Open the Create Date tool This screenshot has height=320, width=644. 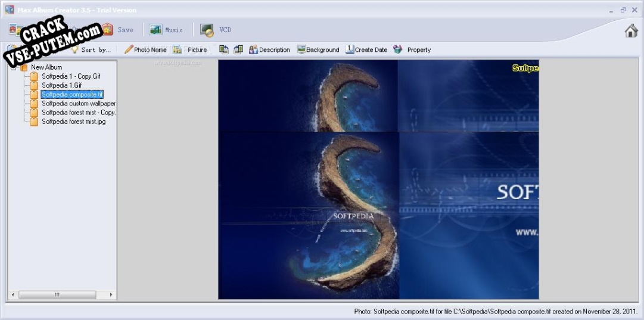(x=366, y=50)
